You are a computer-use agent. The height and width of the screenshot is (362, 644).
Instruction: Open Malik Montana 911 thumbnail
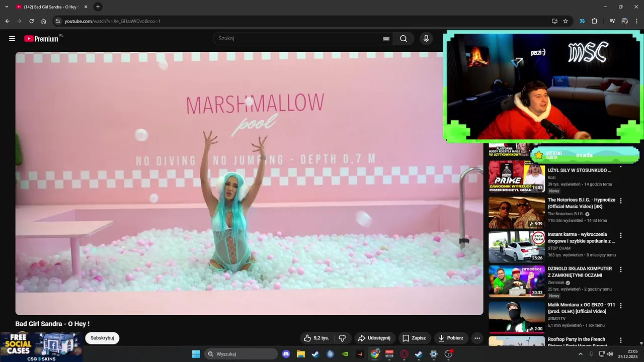pyautogui.click(x=517, y=317)
